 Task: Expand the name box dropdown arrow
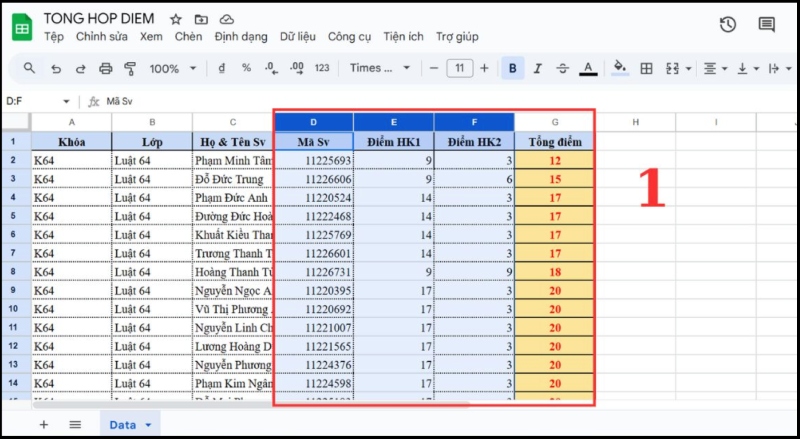pyautogui.click(x=66, y=102)
